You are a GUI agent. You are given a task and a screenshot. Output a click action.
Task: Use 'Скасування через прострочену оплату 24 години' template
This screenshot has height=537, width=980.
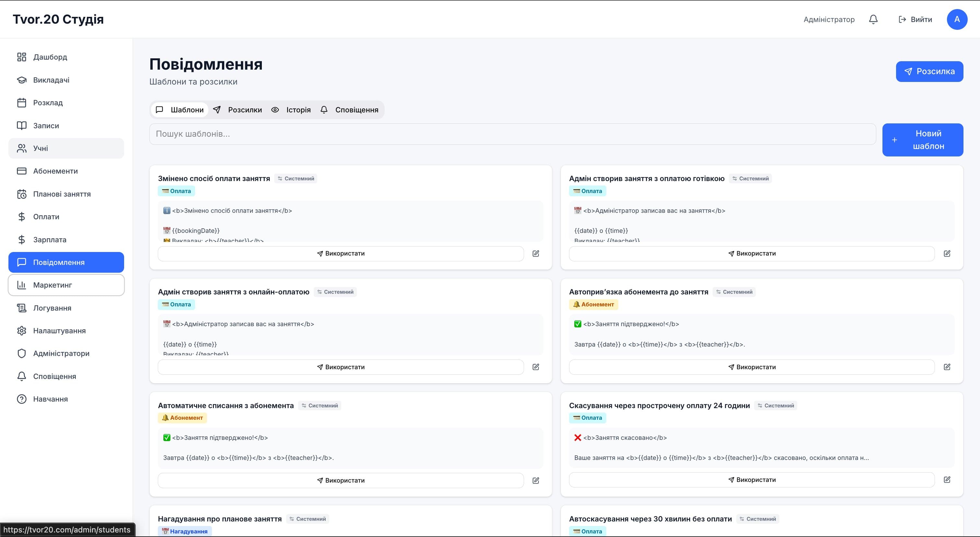752,480
